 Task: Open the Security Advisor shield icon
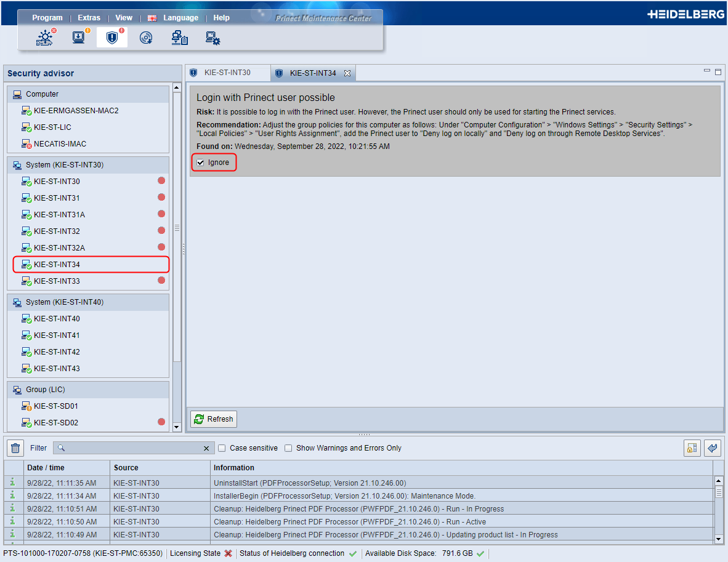[111, 37]
